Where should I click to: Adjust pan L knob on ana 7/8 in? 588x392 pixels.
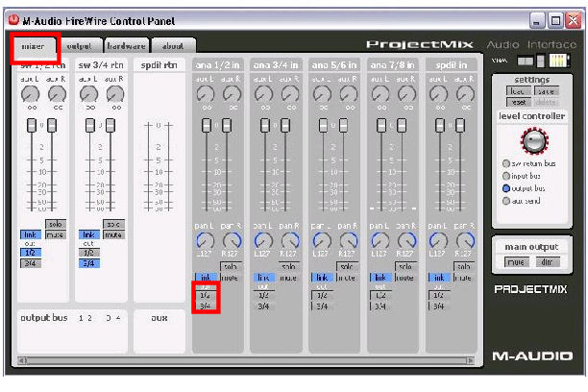tap(377, 241)
